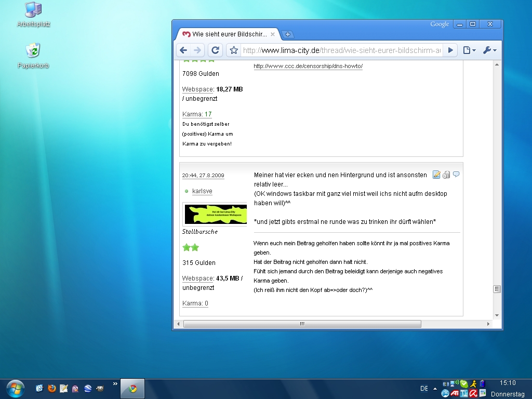Open the quote post icon in karlsve's post

pyautogui.click(x=436, y=175)
